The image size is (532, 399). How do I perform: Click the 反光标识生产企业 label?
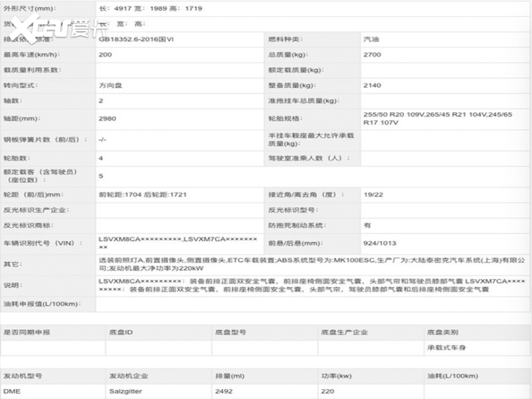pos(36,210)
